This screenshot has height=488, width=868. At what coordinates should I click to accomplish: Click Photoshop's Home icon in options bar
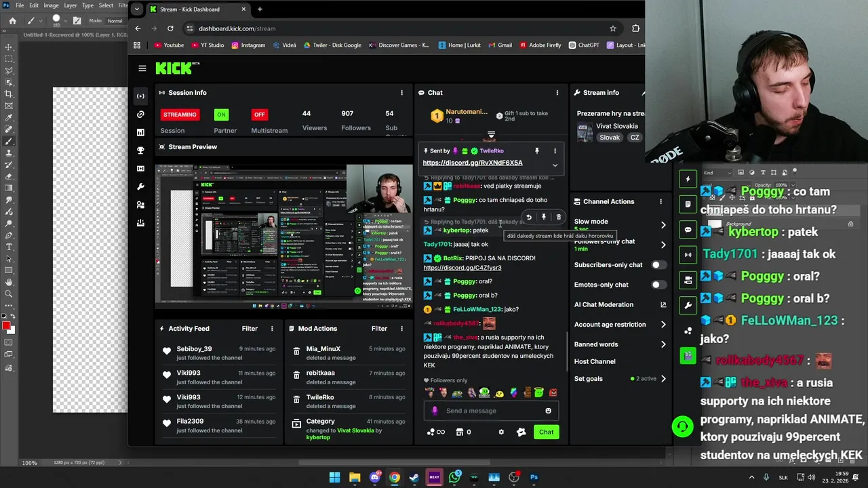click(x=12, y=20)
